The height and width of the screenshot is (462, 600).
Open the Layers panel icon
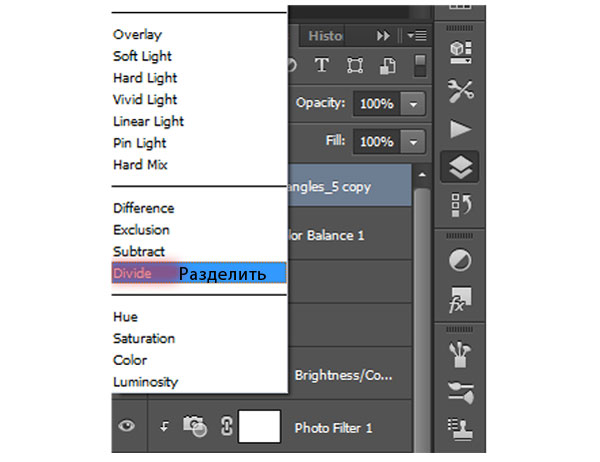pyautogui.click(x=460, y=168)
